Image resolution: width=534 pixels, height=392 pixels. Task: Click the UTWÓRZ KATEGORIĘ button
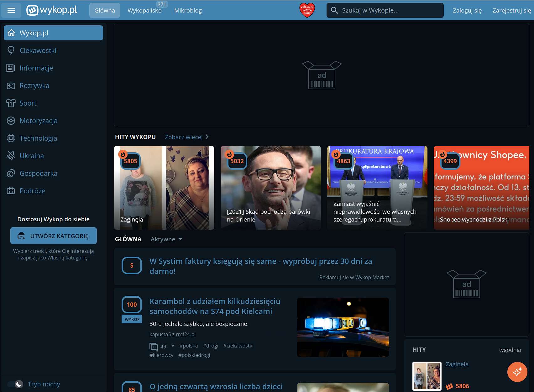point(54,236)
